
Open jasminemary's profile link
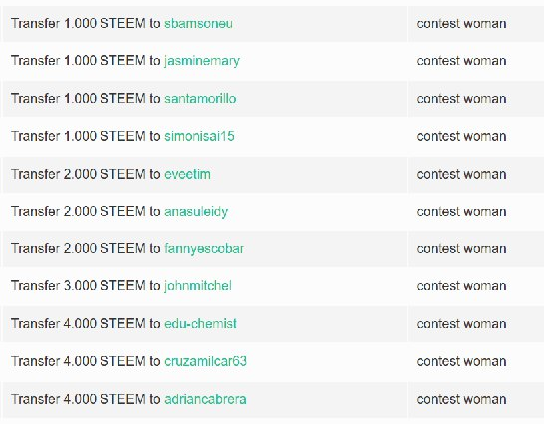[202, 61]
